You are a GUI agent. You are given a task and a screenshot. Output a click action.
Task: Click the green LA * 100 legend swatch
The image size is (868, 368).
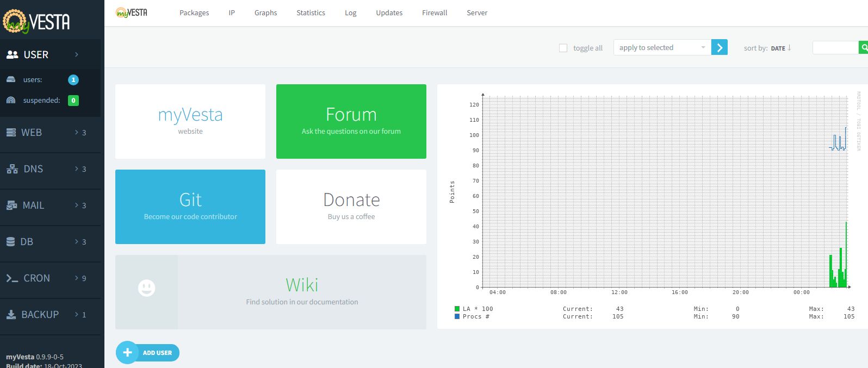point(457,309)
